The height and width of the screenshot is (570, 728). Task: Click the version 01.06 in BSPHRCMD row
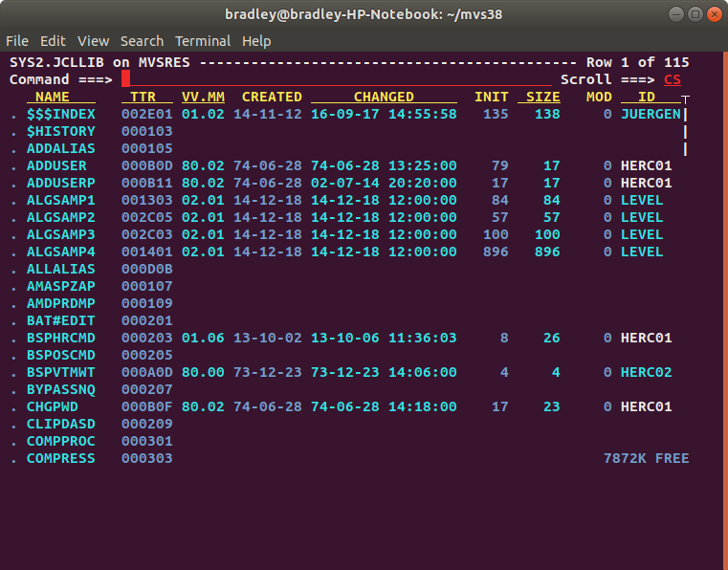click(203, 338)
